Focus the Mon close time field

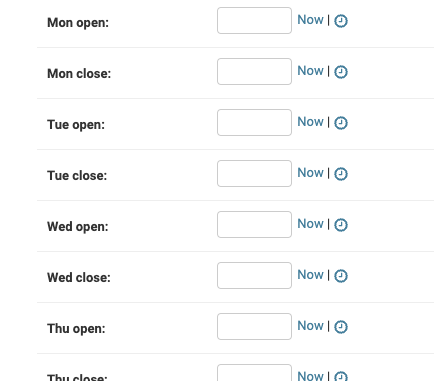coord(254,72)
